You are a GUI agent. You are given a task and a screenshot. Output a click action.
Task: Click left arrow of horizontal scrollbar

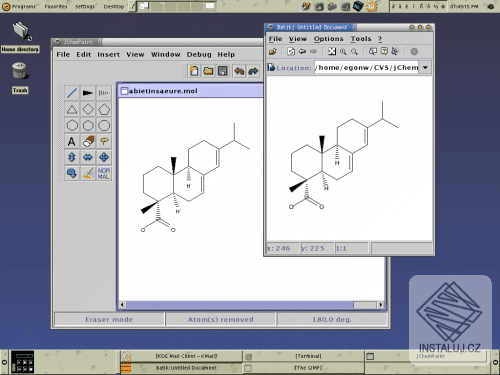click(122, 305)
